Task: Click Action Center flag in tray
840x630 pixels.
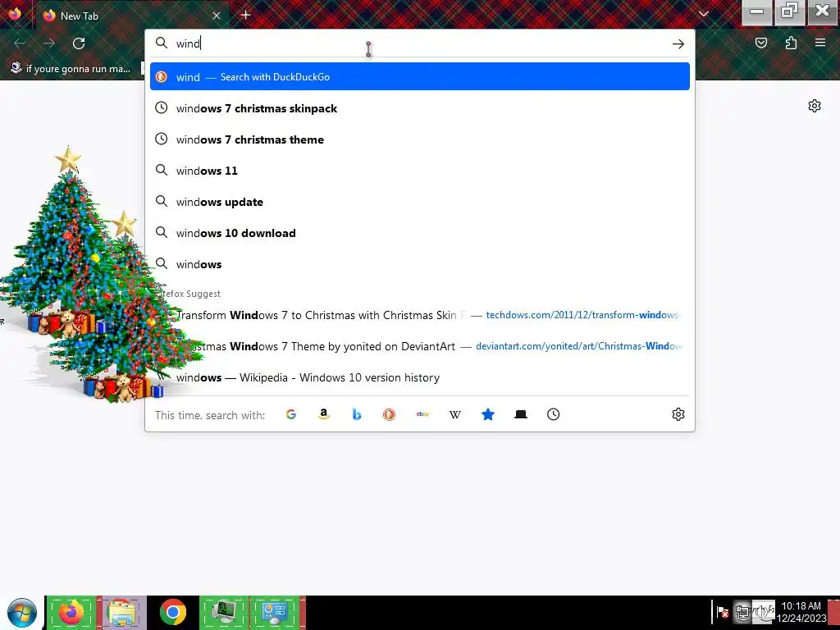Action: coord(722,612)
